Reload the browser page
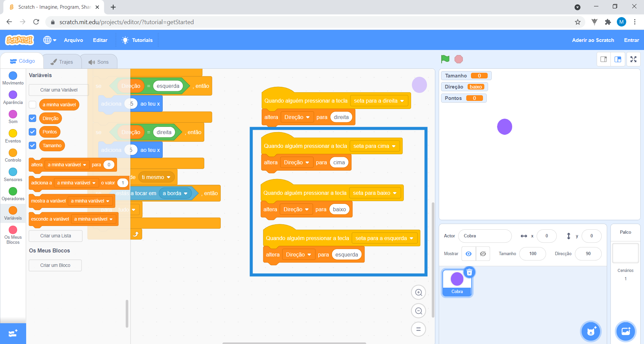The image size is (644, 344). click(36, 22)
